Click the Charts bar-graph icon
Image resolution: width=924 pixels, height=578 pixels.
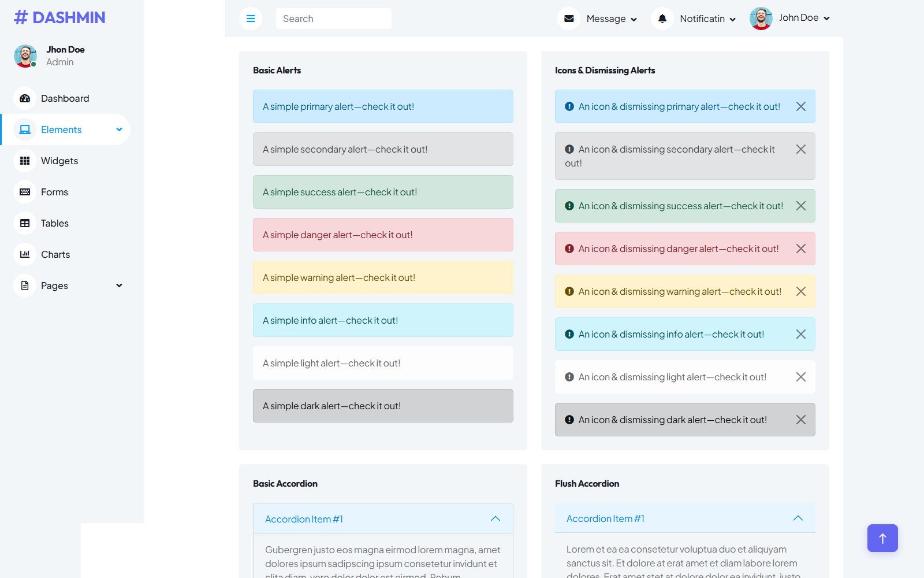(25, 254)
